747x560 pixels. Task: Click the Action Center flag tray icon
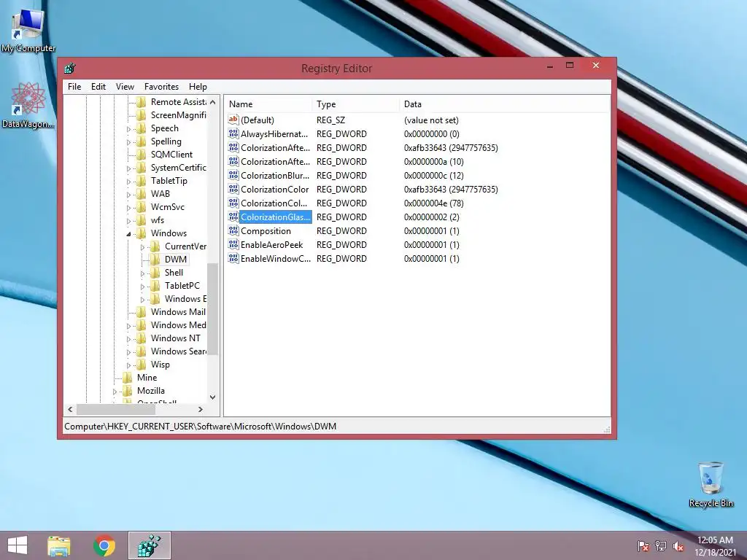tap(643, 546)
